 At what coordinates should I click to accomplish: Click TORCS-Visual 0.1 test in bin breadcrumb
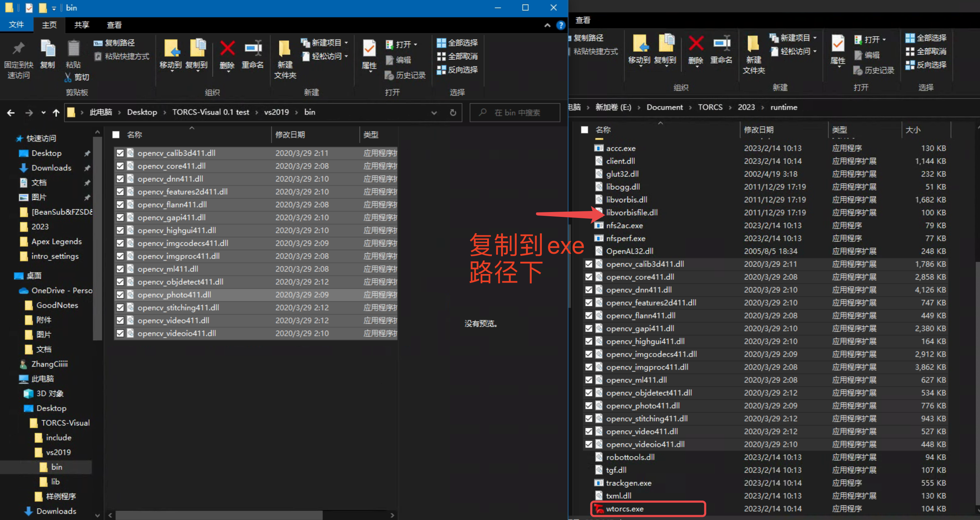(211, 112)
